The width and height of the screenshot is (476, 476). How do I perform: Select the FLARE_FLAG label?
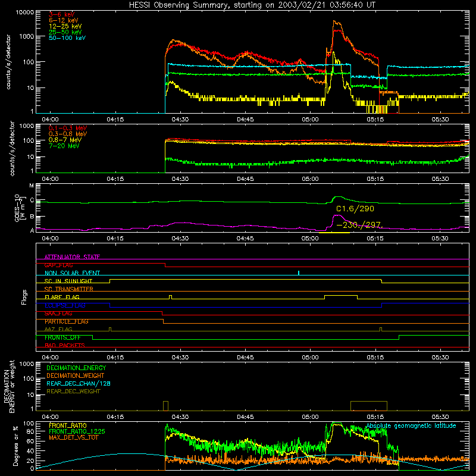tap(62, 297)
